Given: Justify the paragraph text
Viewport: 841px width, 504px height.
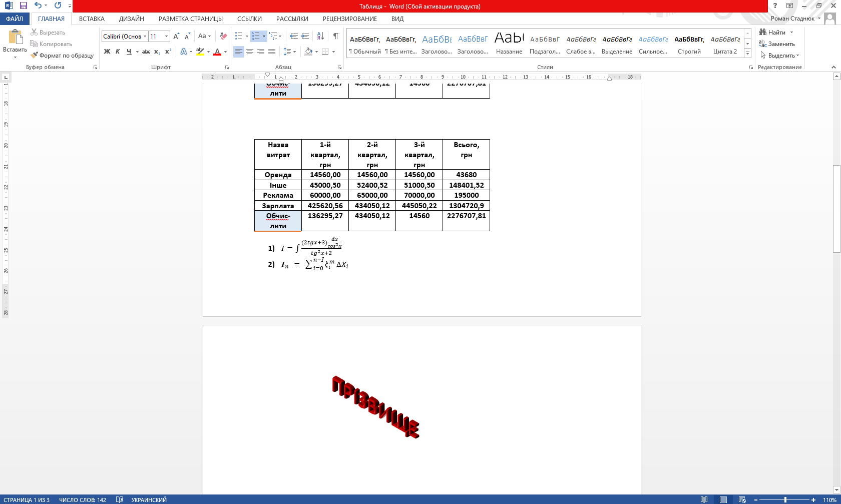Looking at the screenshot, I should click(272, 52).
